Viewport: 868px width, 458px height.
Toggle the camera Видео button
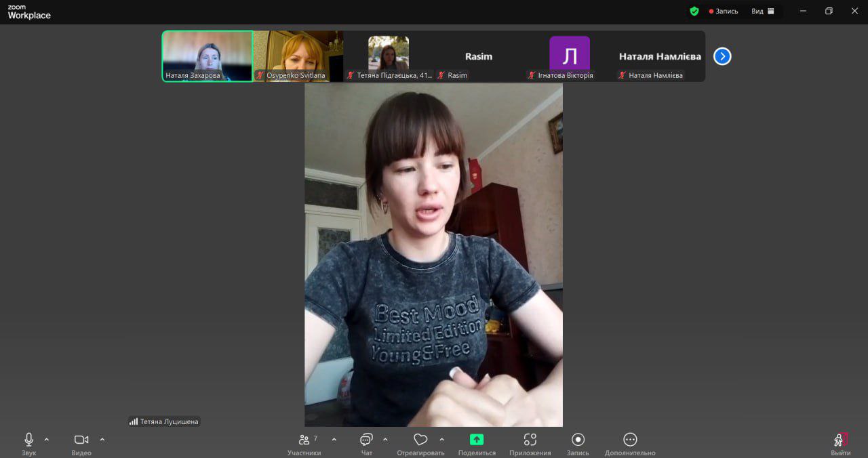click(81, 440)
